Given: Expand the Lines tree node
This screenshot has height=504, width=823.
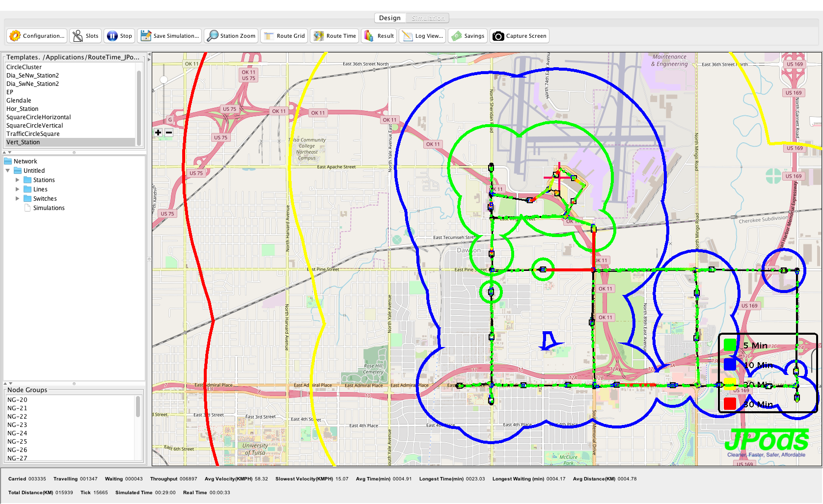Looking at the screenshot, I should (x=18, y=189).
